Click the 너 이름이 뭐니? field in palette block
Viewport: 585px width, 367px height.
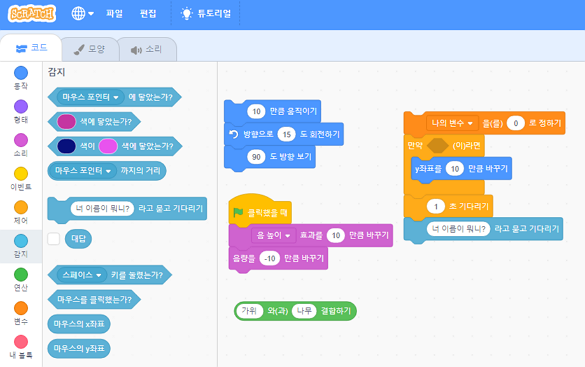coord(102,208)
